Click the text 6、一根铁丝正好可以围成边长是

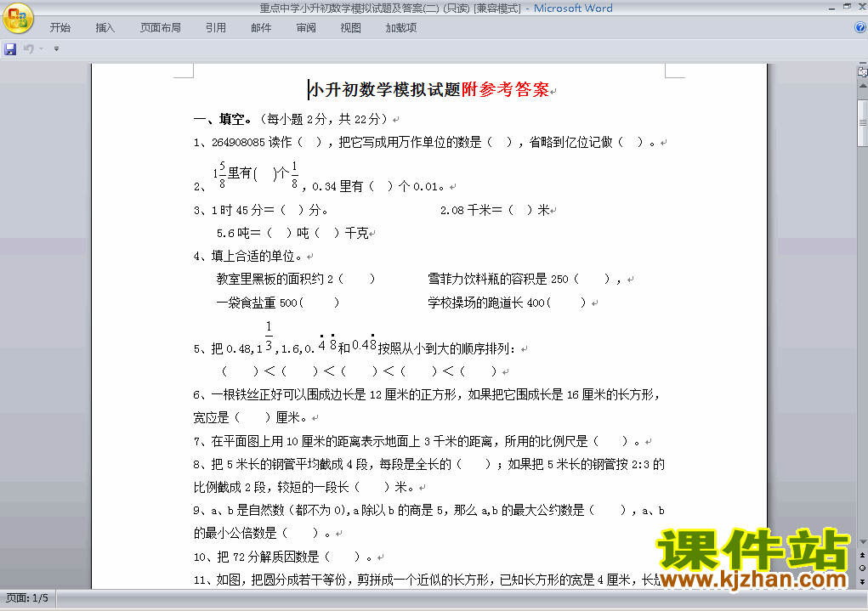coord(280,394)
